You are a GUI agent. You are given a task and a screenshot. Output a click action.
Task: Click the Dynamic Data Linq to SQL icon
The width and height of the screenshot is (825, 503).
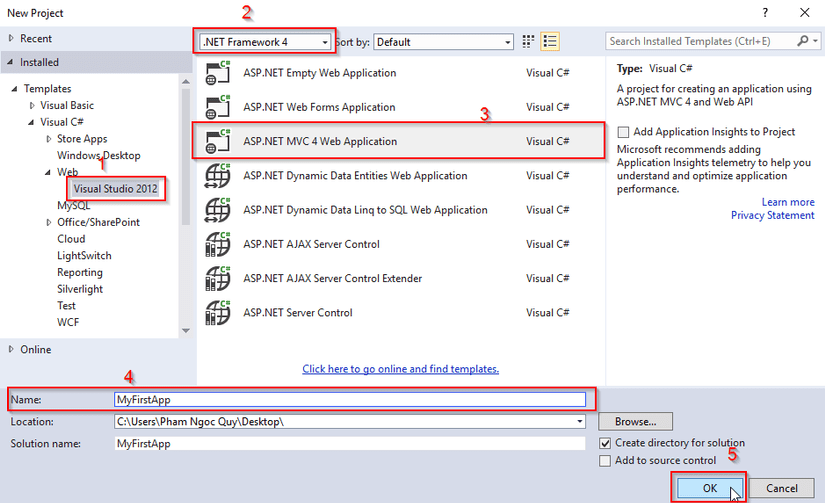pyautogui.click(x=217, y=209)
